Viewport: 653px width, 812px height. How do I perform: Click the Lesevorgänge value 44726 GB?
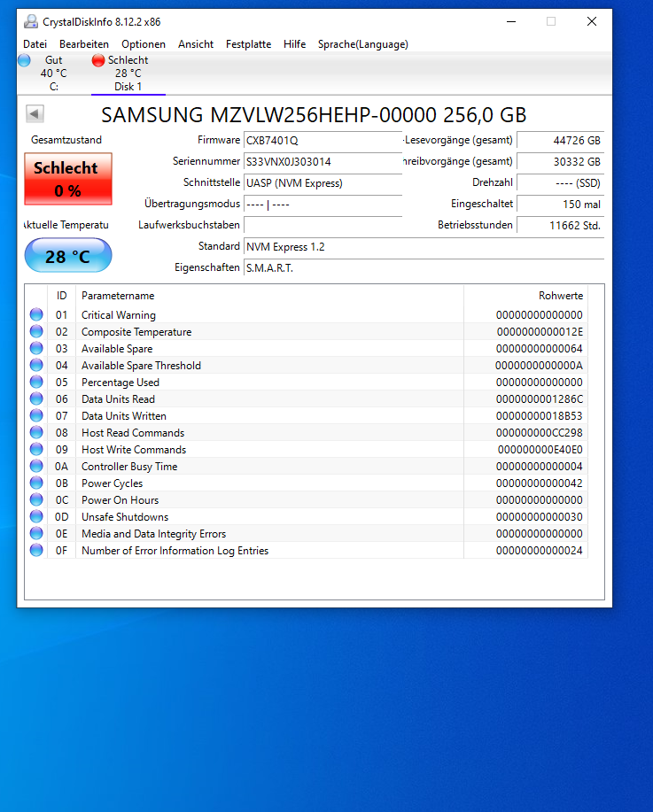point(561,140)
